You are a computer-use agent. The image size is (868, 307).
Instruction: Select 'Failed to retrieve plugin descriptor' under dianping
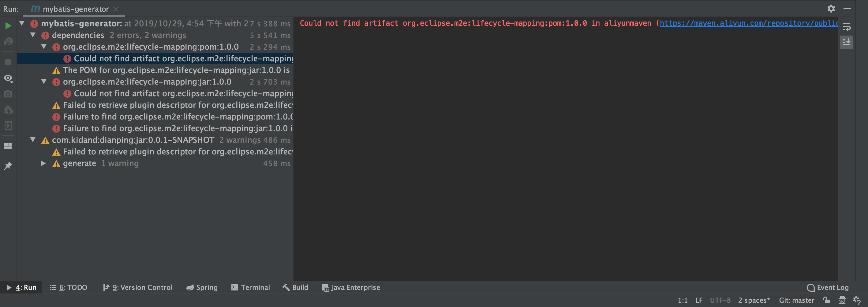[x=155, y=151]
